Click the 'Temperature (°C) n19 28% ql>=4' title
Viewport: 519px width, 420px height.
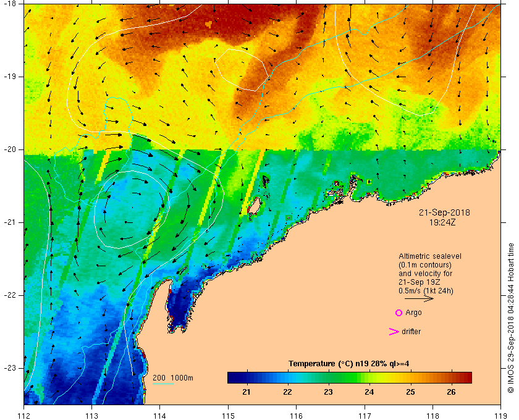pyautogui.click(x=349, y=364)
